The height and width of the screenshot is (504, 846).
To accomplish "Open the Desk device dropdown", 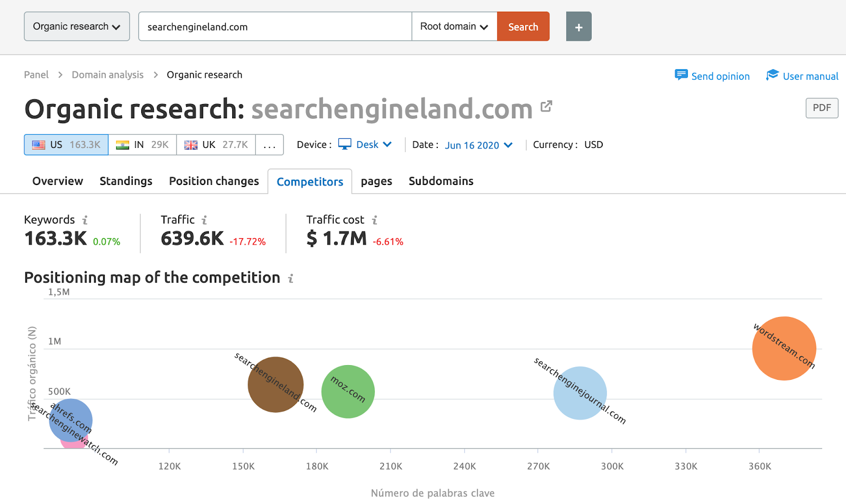I will (374, 145).
